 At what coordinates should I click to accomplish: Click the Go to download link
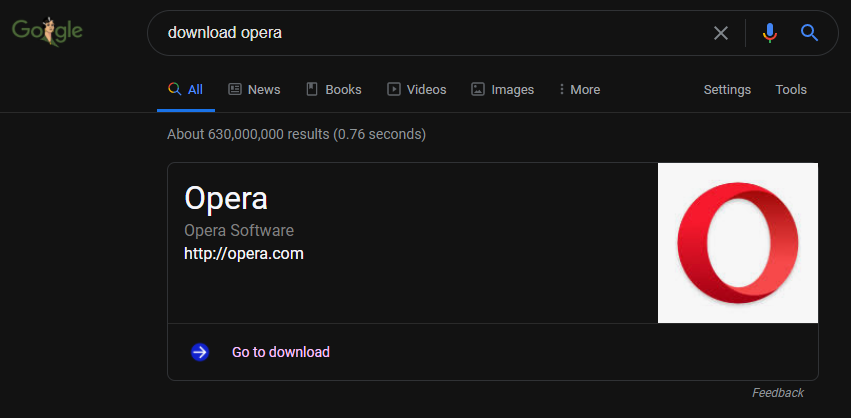pos(281,352)
